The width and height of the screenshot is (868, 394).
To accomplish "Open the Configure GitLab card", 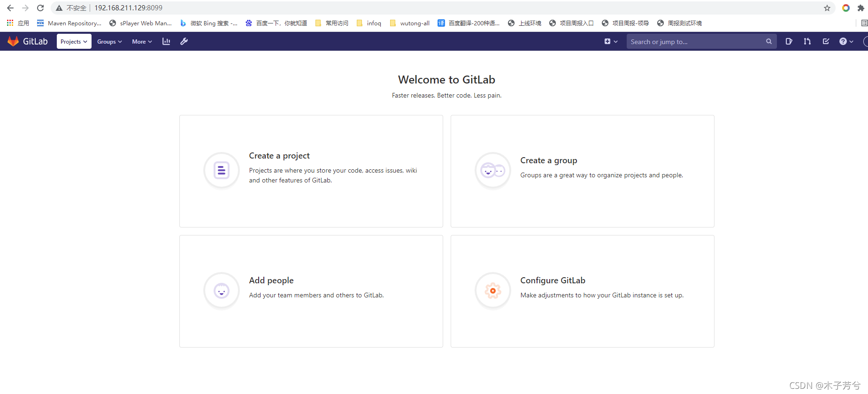I will (583, 291).
